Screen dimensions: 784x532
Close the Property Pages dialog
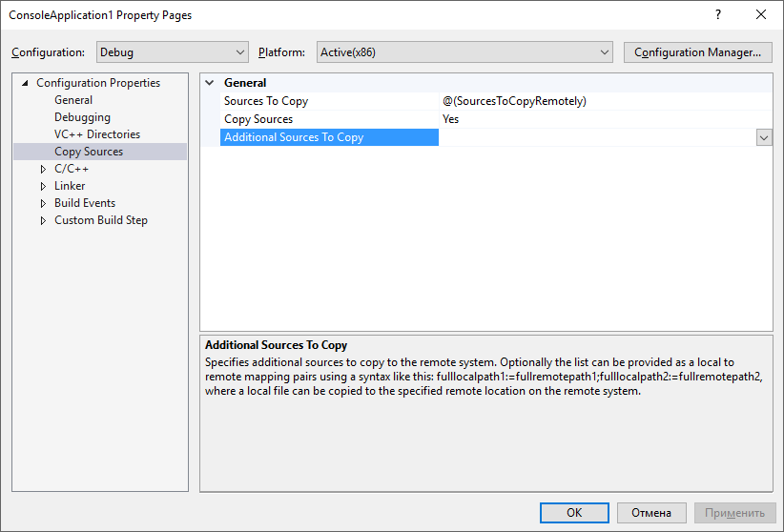coord(761,14)
